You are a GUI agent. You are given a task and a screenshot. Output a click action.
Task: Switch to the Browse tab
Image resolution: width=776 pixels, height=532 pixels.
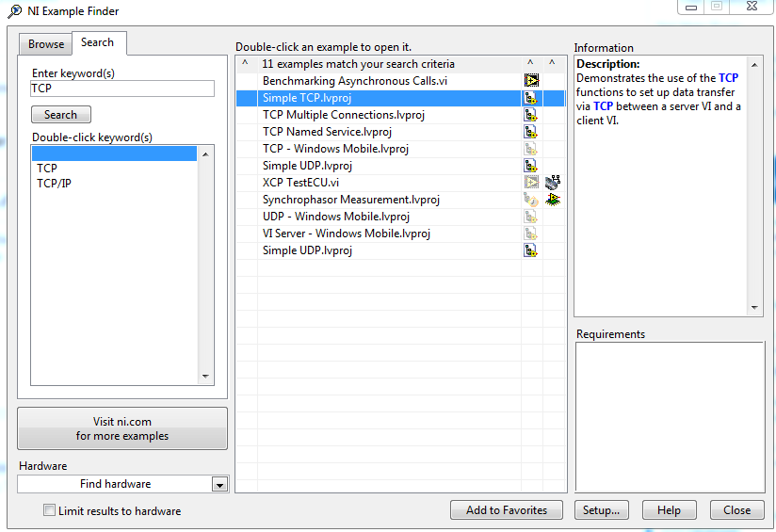click(46, 44)
